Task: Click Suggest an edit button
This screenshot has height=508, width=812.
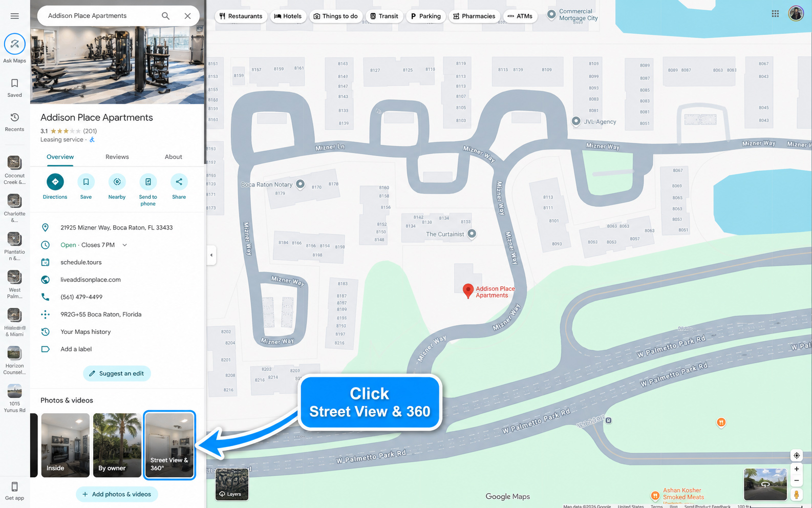Action: (x=117, y=373)
